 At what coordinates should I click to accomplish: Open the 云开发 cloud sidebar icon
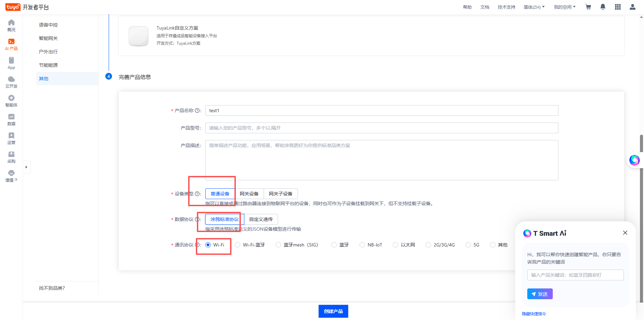coord(11,82)
